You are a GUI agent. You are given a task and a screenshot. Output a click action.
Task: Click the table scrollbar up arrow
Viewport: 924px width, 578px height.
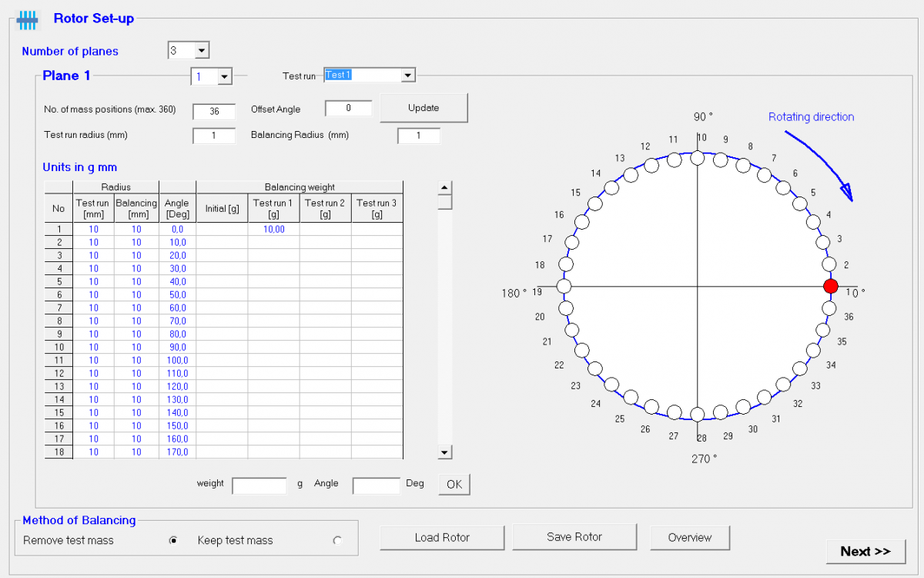(x=445, y=188)
